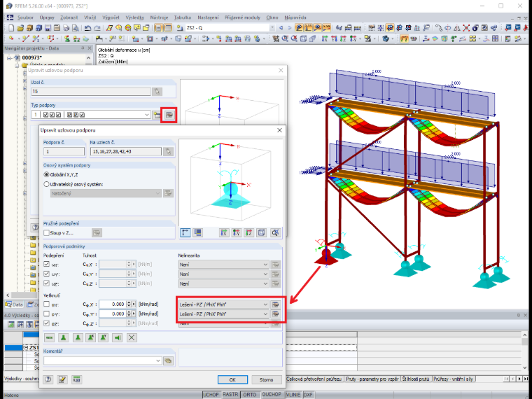Open comment library icon beside Komentář
532x399 pixels.
(x=168, y=360)
